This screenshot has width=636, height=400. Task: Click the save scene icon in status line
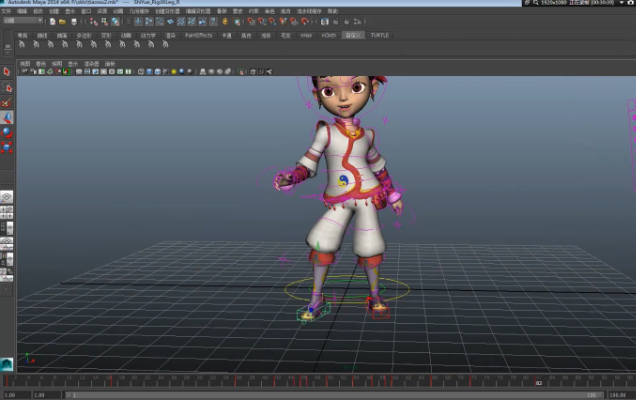(75, 20)
